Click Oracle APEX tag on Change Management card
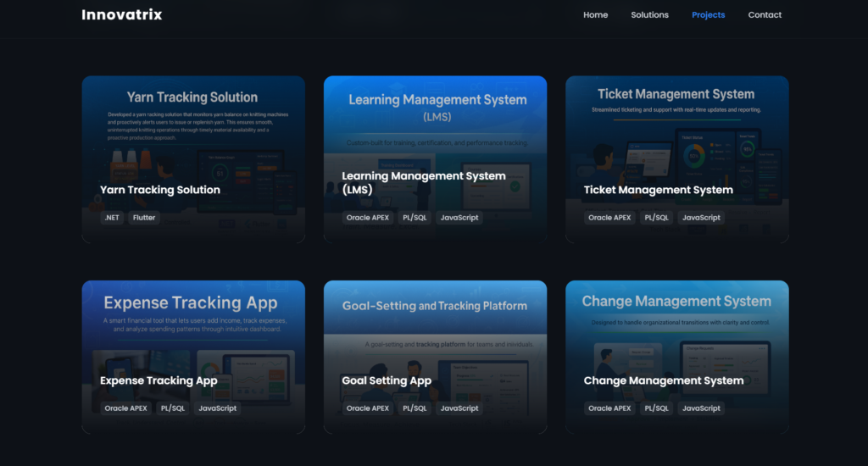 (609, 408)
